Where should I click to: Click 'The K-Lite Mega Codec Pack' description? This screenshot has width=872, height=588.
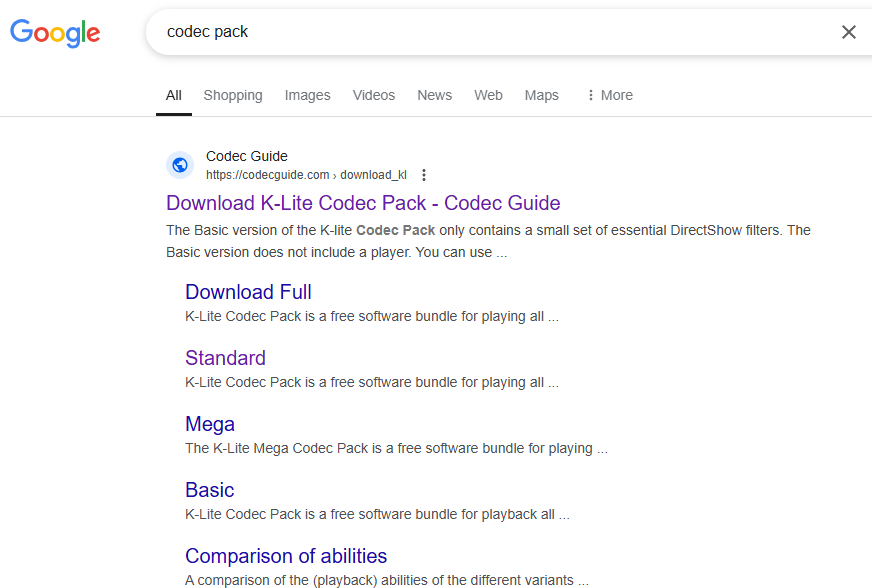[x=397, y=448]
